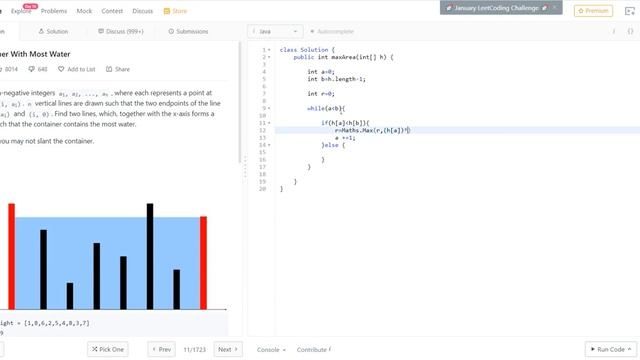Click code line 'int r=0;'
This screenshot has height=360, width=640.
[x=321, y=94]
